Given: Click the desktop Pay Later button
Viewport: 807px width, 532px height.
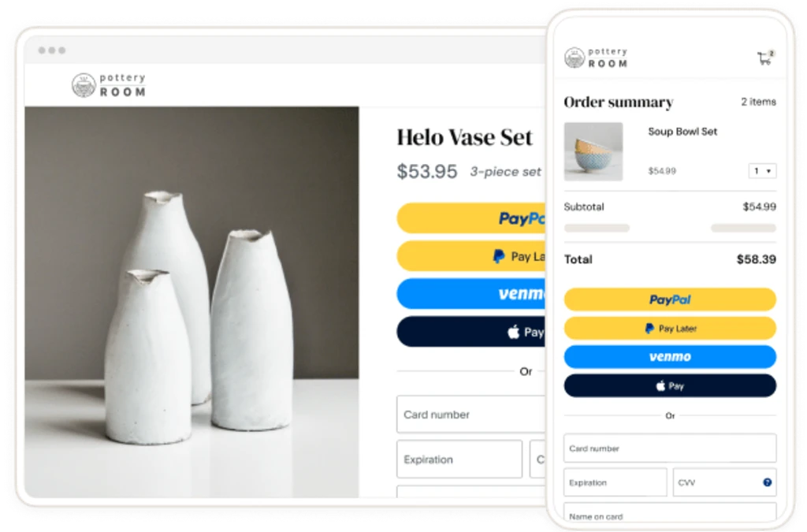Looking at the screenshot, I should (x=471, y=255).
